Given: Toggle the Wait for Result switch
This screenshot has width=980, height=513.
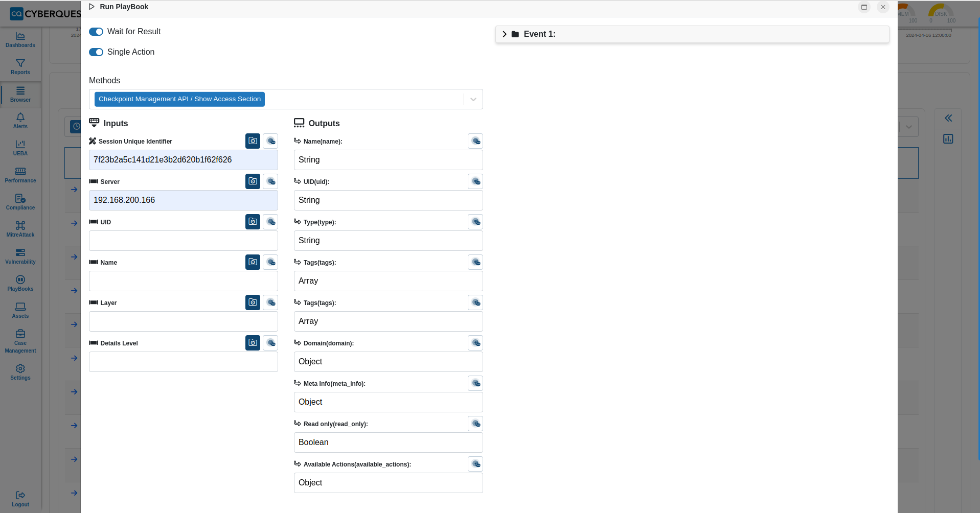Looking at the screenshot, I should tap(96, 32).
